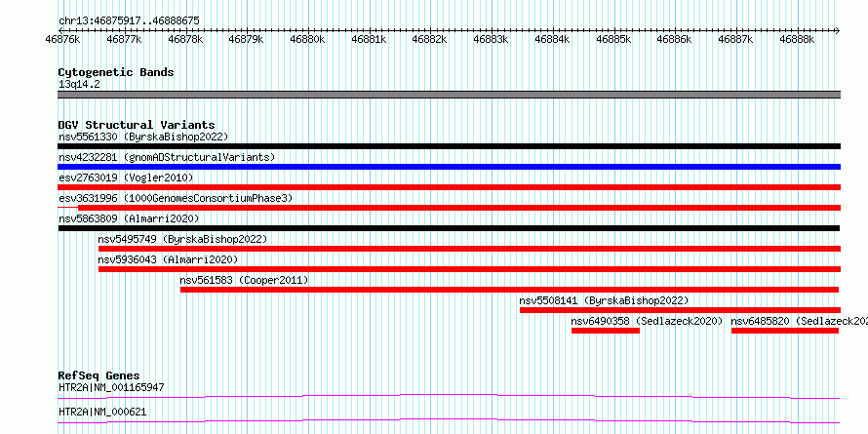Image resolution: width=868 pixels, height=434 pixels.
Task: Click the 46877k ruler tick label
Action: pyautogui.click(x=124, y=39)
